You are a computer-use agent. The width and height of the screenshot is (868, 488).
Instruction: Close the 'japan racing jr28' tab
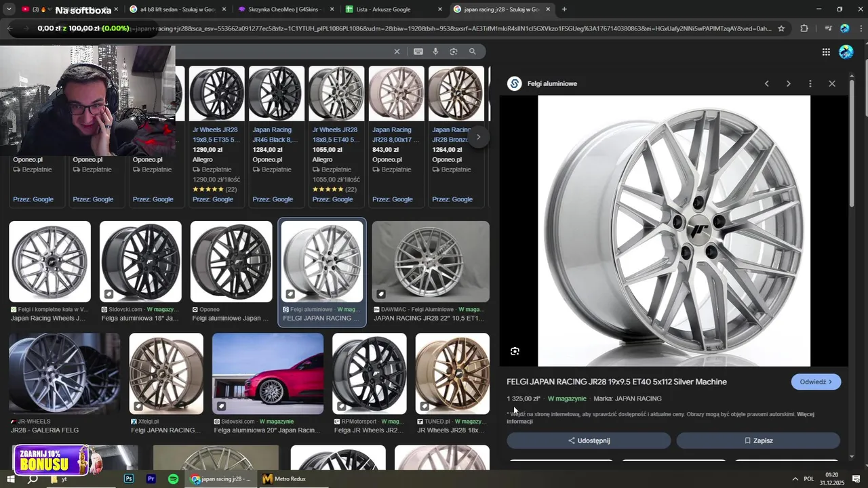pos(548,9)
